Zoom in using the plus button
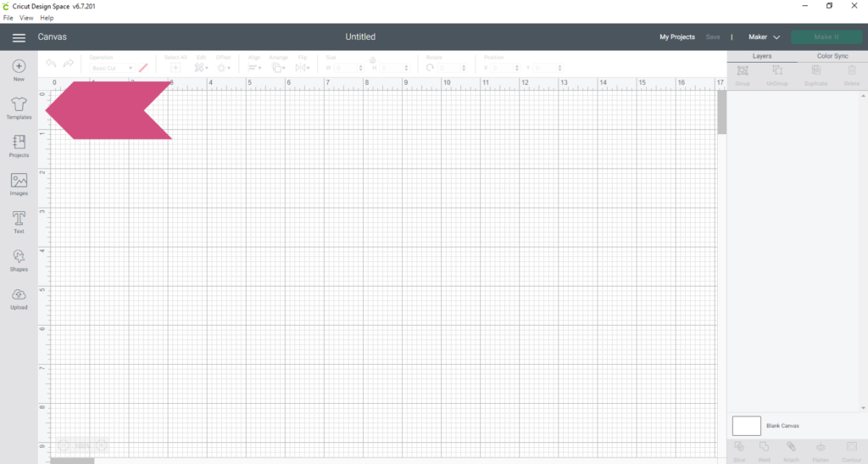This screenshot has width=868, height=464. pyautogui.click(x=102, y=445)
